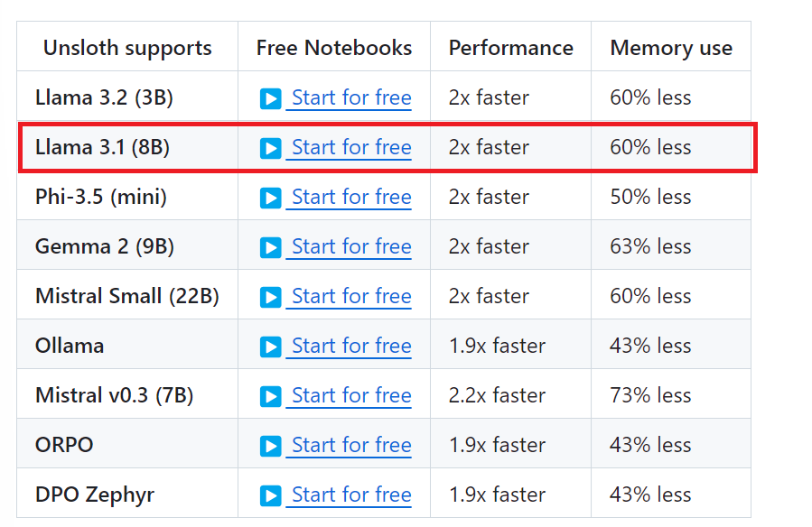Viewport: 812px width, 527px height.
Task: Click the play icon in the DPO Zephyr row
Action: (x=270, y=495)
